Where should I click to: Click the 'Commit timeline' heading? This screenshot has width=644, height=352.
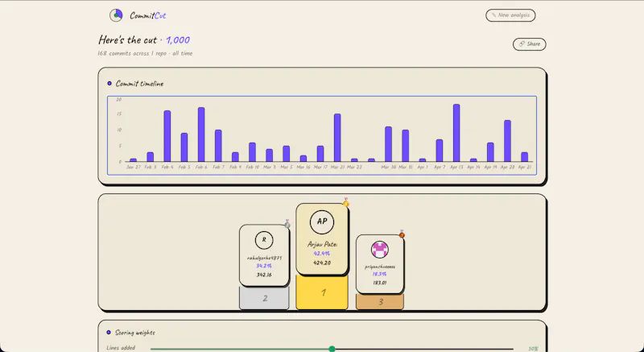tap(139, 84)
